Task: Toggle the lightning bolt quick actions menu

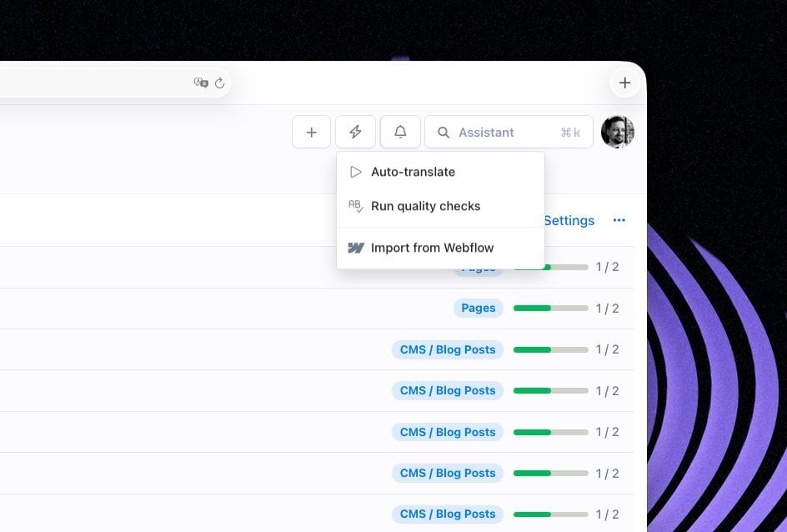Action: [355, 132]
